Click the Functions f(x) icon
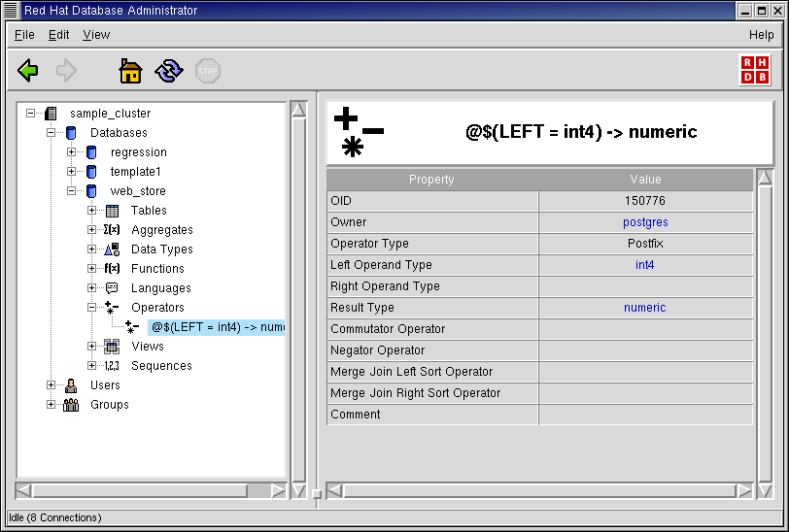Screen dimensions: 789x532 tap(112, 269)
